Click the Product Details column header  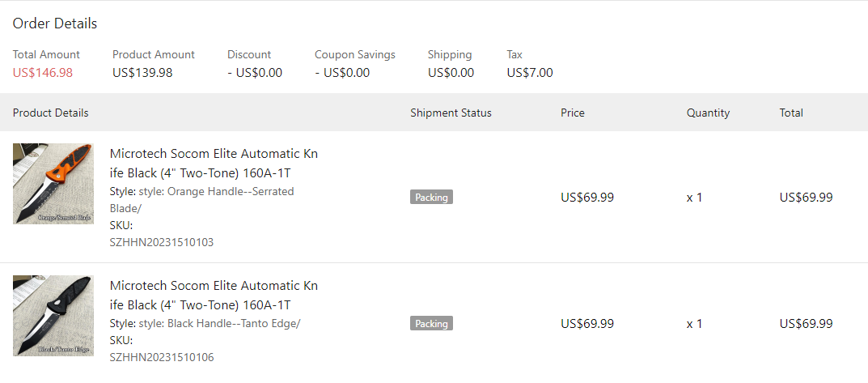pyautogui.click(x=51, y=113)
